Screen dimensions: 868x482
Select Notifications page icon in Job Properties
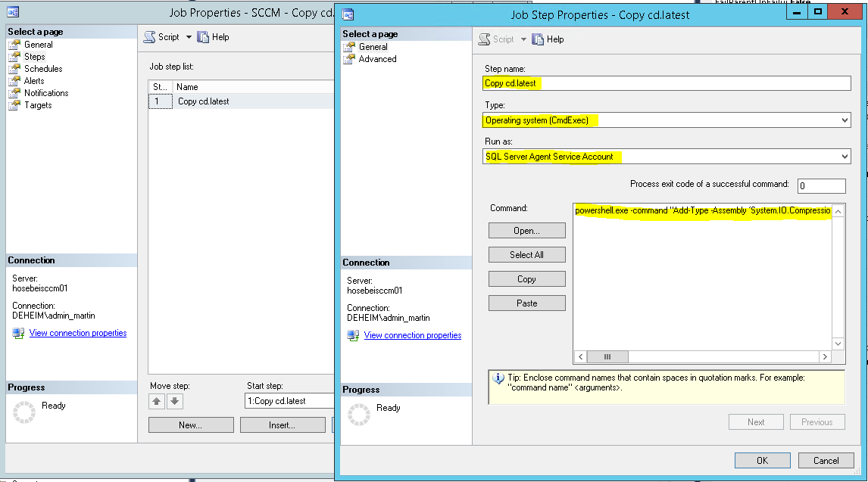pos(14,93)
